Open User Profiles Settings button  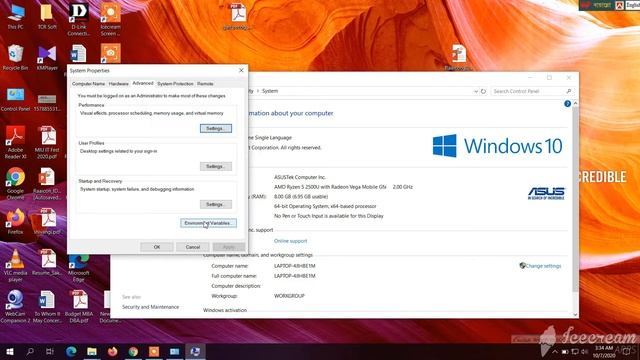coord(216,167)
